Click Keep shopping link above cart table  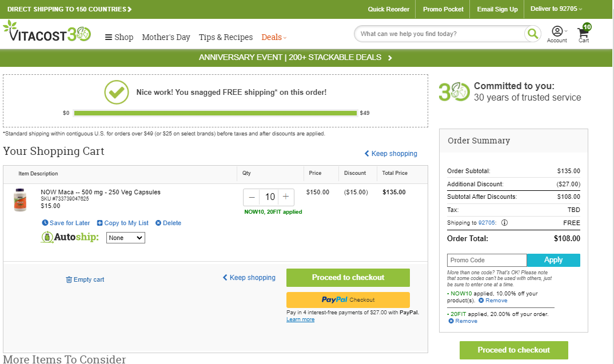[391, 153]
